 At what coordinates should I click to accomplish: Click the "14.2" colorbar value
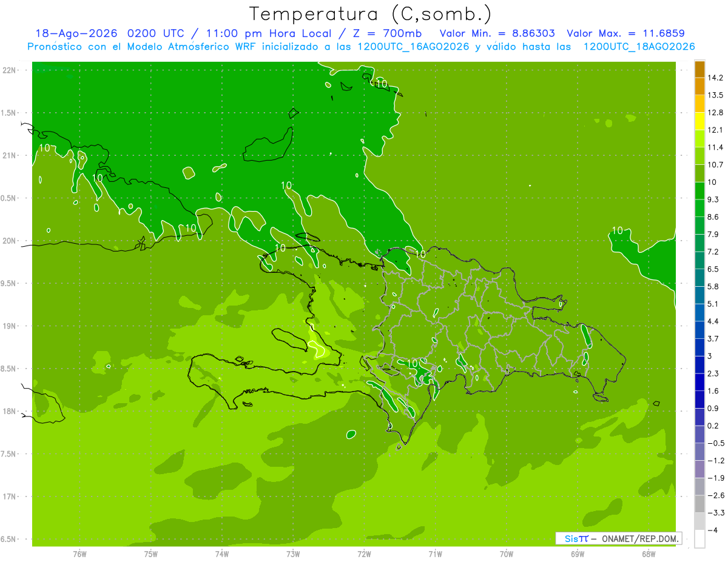tap(715, 78)
